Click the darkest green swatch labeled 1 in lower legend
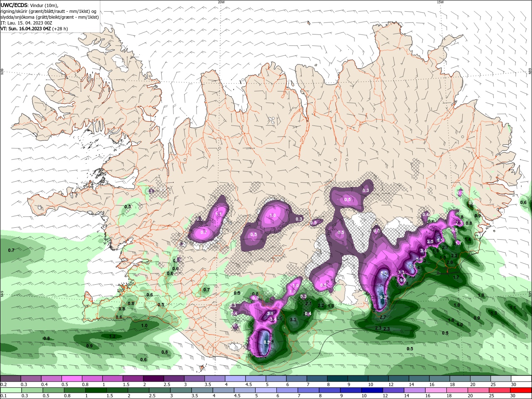 tap(96, 390)
